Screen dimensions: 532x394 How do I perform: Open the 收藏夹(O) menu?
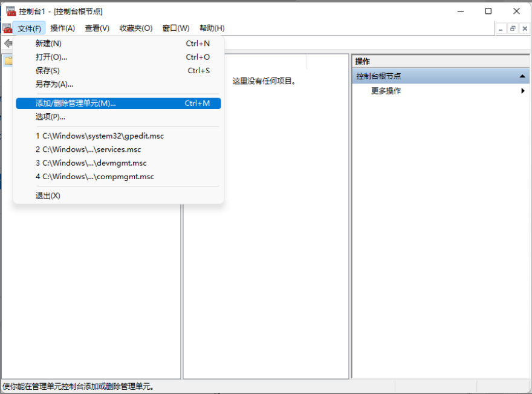coord(135,28)
